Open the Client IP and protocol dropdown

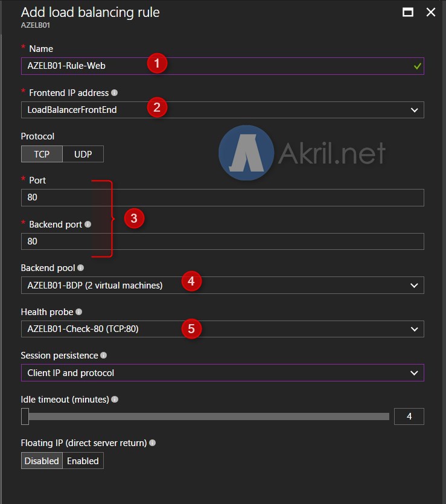click(222, 373)
